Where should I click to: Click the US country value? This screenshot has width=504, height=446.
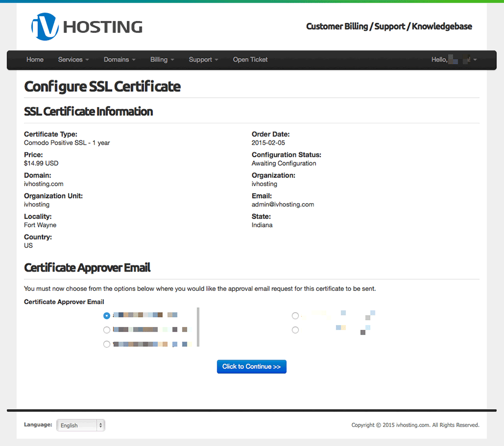[28, 245]
